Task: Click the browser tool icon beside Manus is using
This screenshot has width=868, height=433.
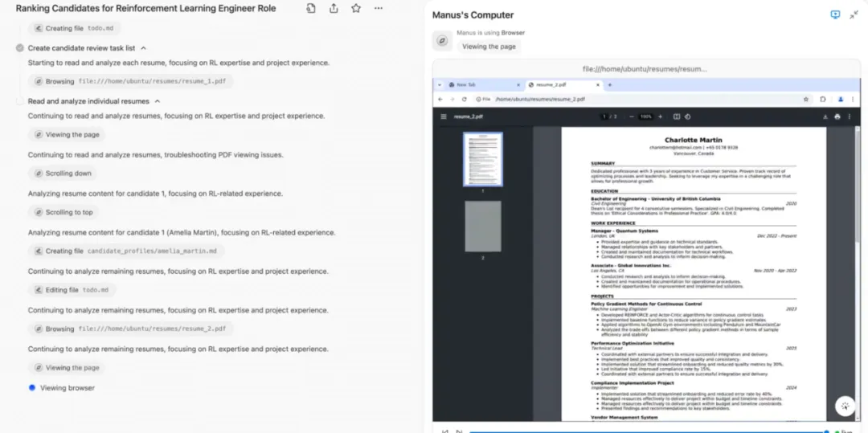Action: [x=442, y=40]
